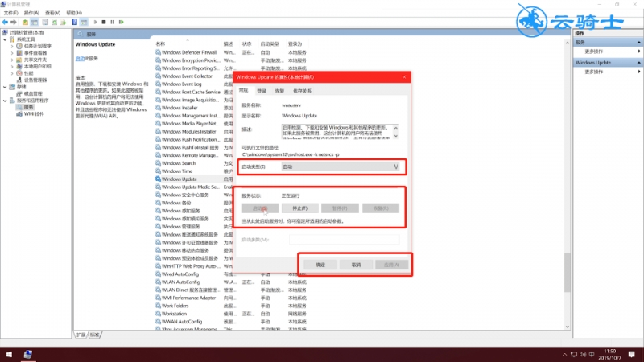Open the notification center icon
The height and width of the screenshot is (362, 644).
(632, 354)
